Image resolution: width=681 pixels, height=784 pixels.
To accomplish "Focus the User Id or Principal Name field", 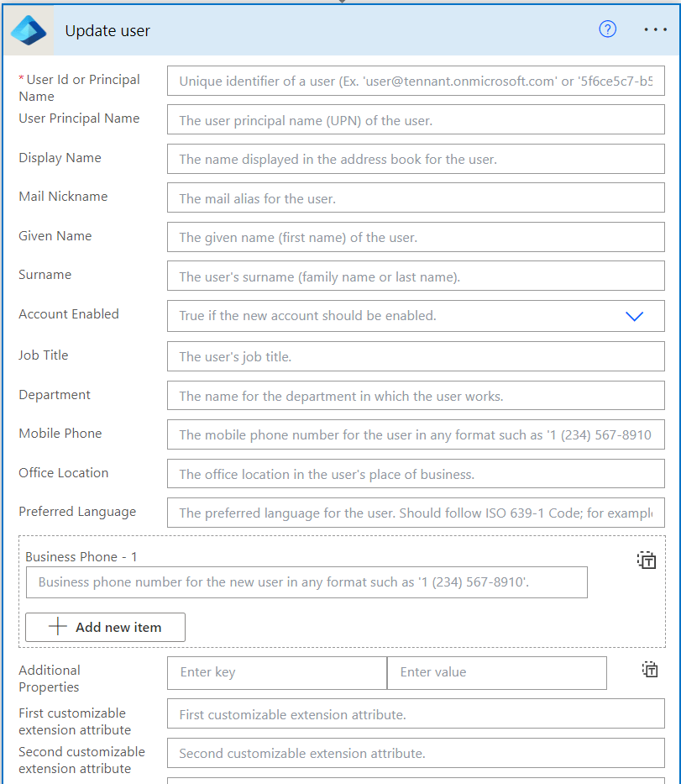I will [416, 82].
